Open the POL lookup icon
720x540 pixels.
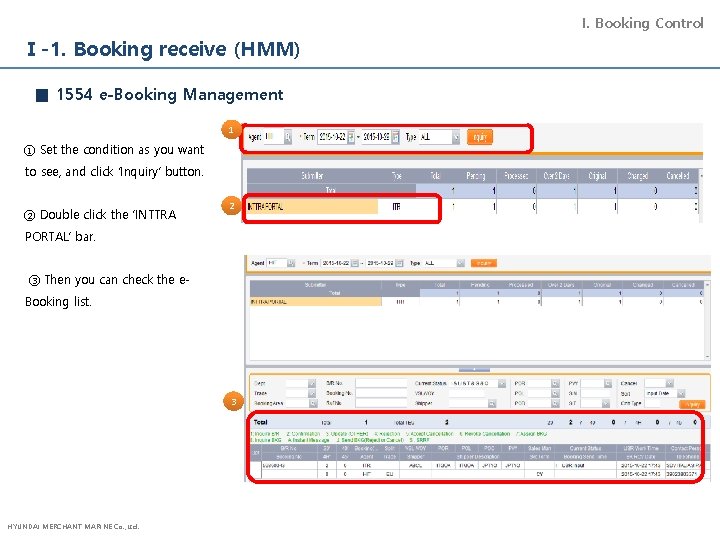pyautogui.click(x=555, y=393)
